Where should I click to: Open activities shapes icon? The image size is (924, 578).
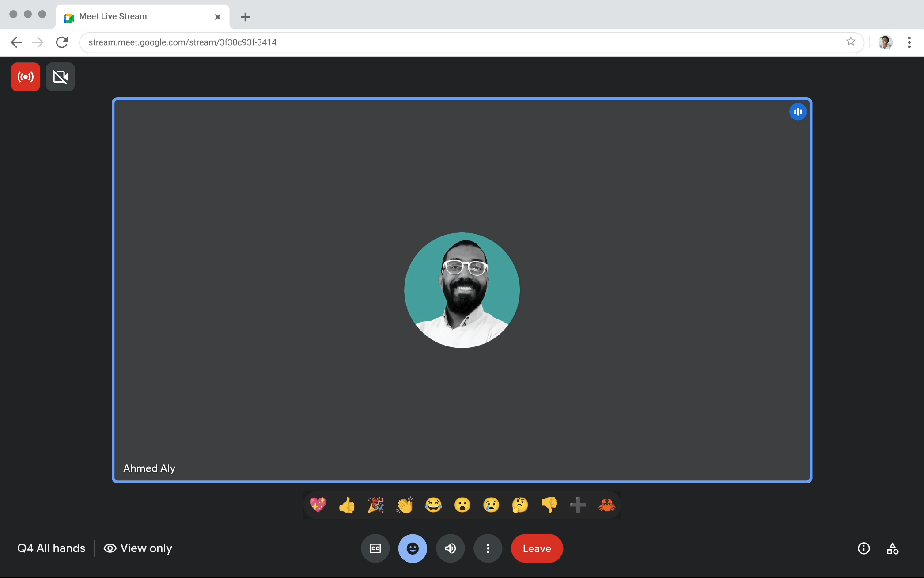(893, 548)
